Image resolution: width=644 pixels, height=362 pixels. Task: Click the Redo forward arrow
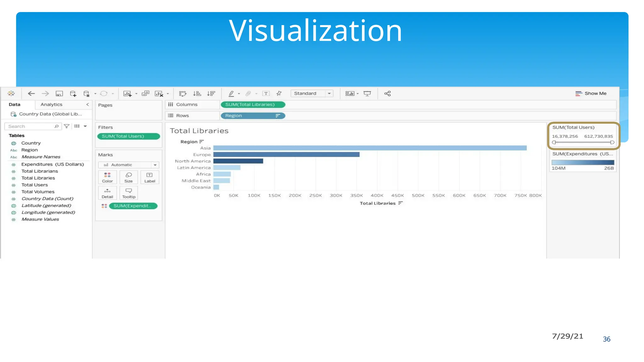tap(45, 93)
